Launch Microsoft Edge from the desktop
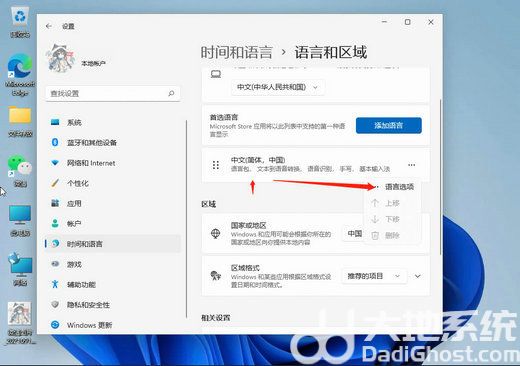The height and width of the screenshot is (366, 520). click(x=20, y=75)
